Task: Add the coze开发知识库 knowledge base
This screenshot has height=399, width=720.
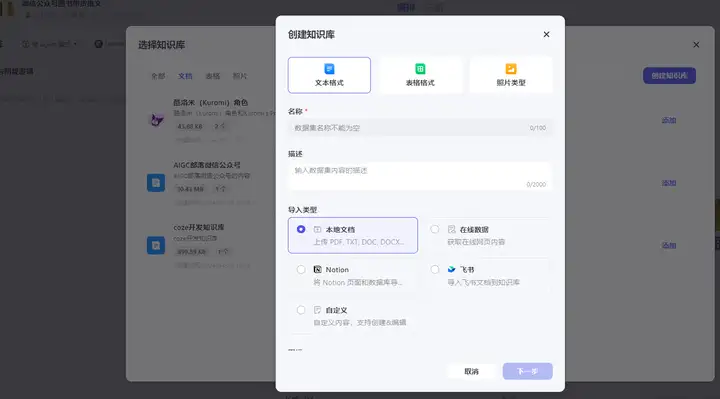Action: 669,245
